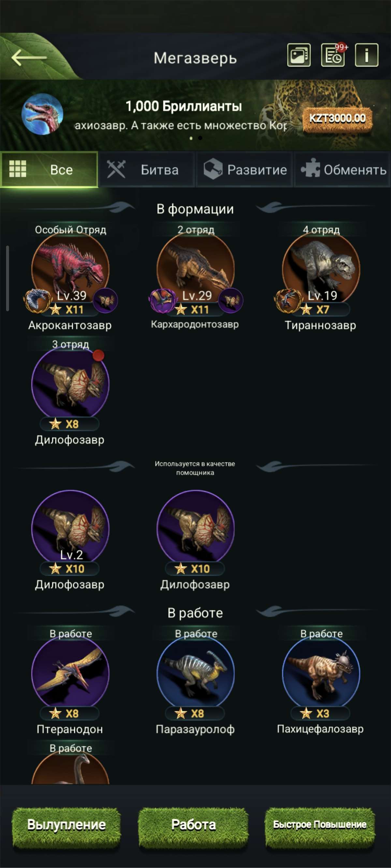Select the Все tab
This screenshot has height=868, width=391.
(49, 170)
